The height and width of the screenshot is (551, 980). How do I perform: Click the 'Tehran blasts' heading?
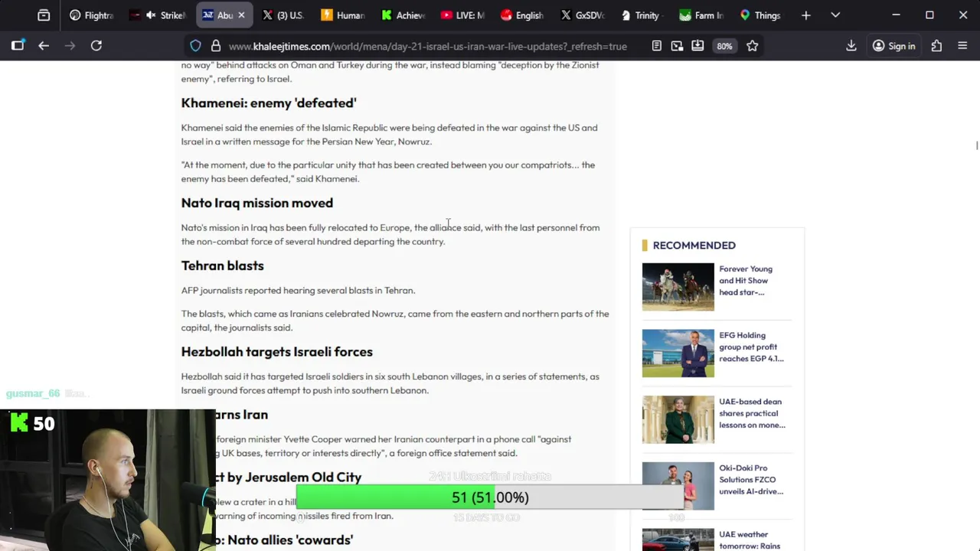click(x=223, y=266)
